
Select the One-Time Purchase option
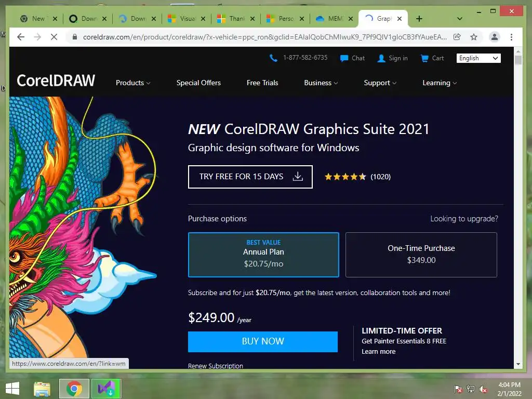(421, 255)
